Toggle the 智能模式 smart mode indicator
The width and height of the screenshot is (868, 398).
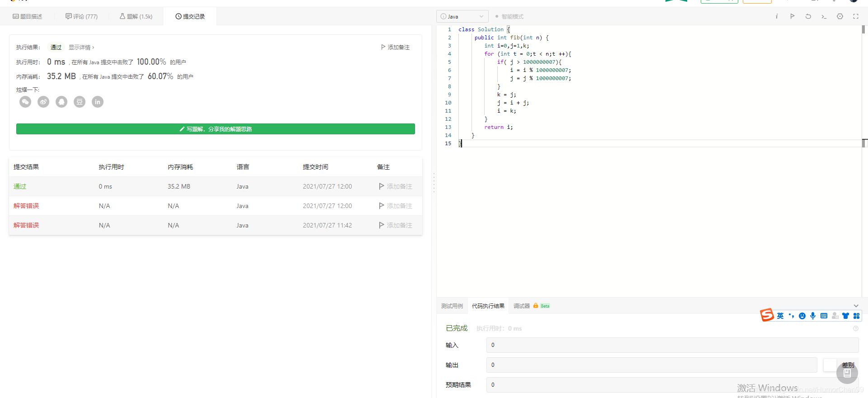[x=509, y=16]
